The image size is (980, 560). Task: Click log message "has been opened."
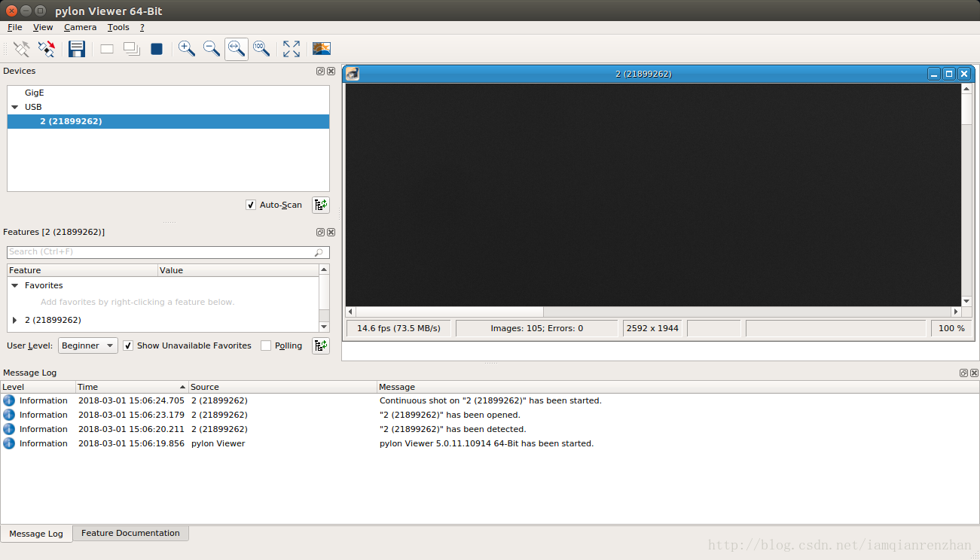[x=450, y=415]
